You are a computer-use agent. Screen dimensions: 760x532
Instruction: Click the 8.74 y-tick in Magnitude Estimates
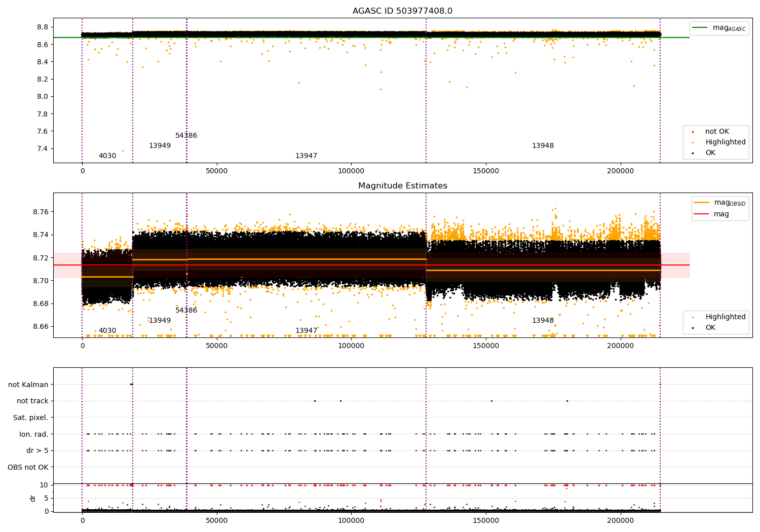click(x=41, y=235)
